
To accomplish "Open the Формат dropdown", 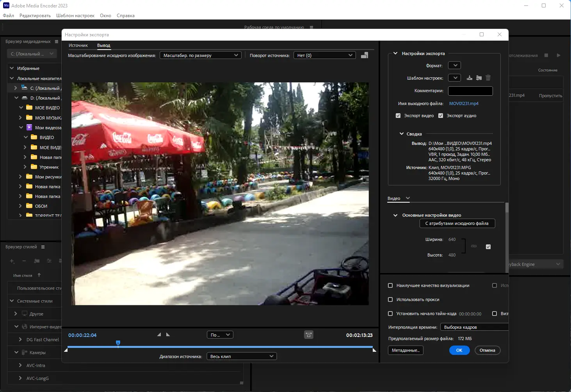I will pos(455,65).
